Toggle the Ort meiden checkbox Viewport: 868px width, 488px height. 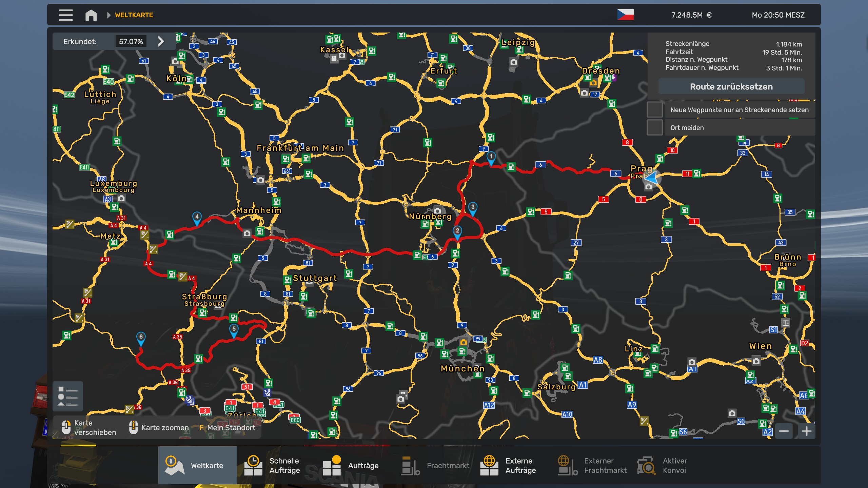pos(655,128)
